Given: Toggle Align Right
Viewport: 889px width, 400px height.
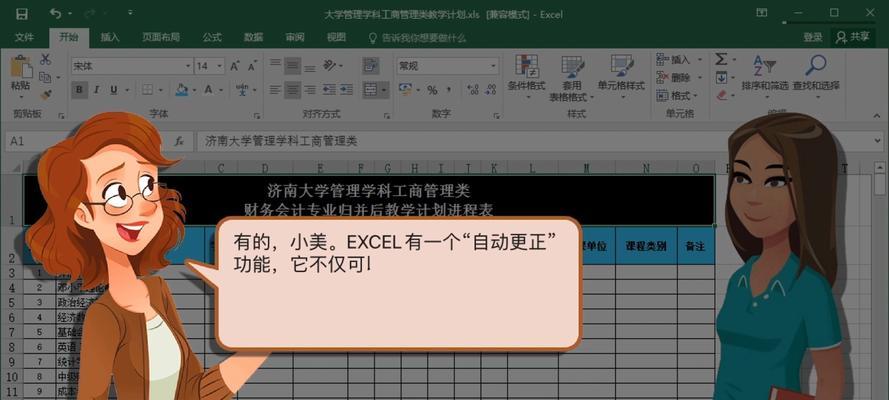Looking at the screenshot, I should tap(310, 90).
